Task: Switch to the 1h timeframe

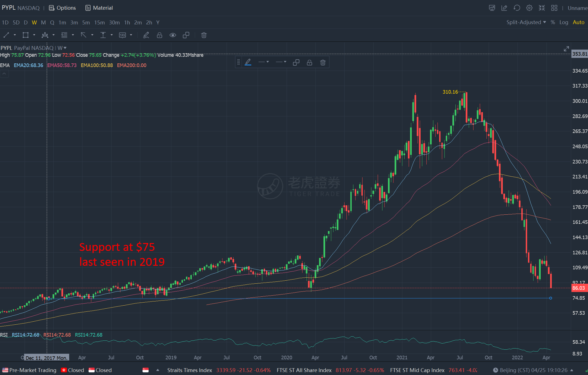Action: (x=127, y=22)
